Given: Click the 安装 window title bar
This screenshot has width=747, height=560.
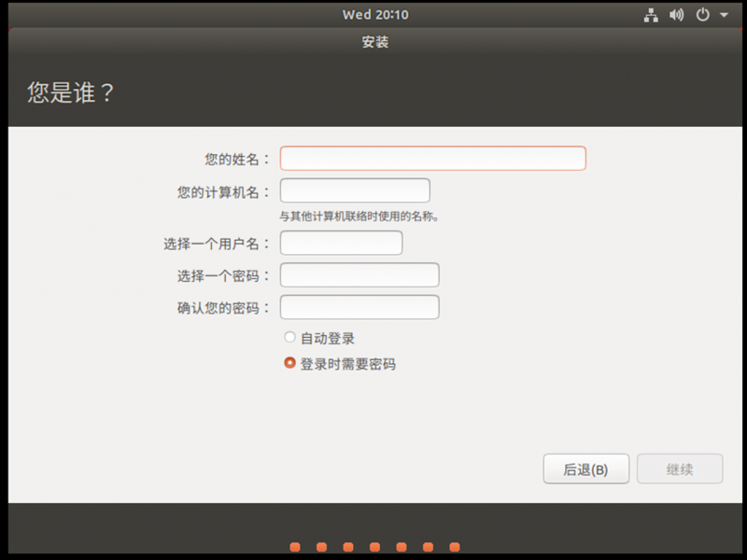Looking at the screenshot, I should [x=374, y=42].
